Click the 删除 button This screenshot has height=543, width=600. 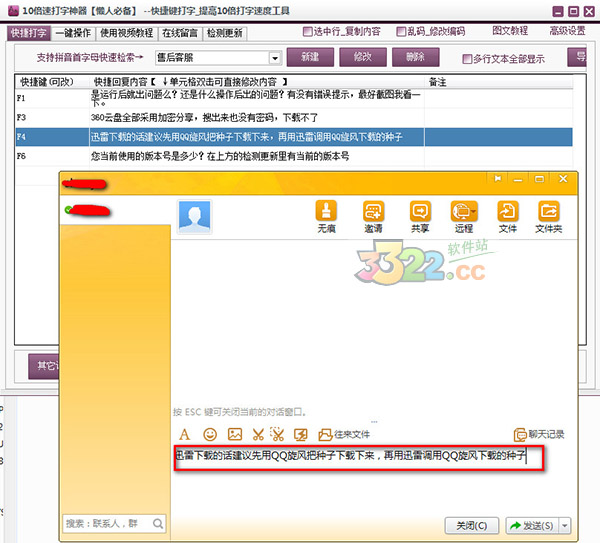[416, 57]
